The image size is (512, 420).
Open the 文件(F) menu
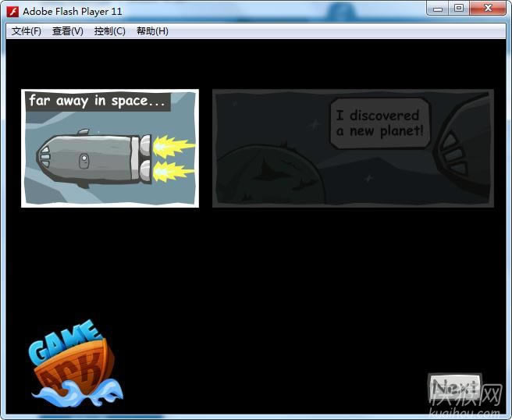(x=27, y=31)
